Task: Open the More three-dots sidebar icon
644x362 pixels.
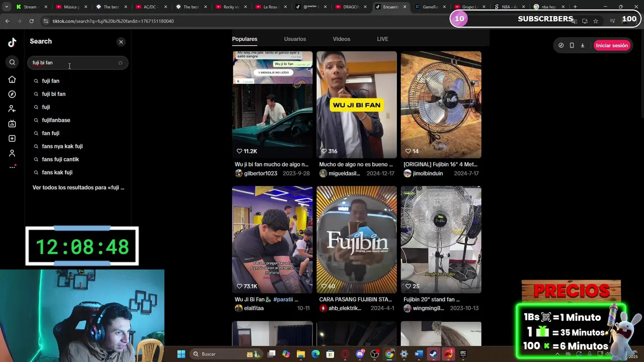Action: [x=12, y=167]
